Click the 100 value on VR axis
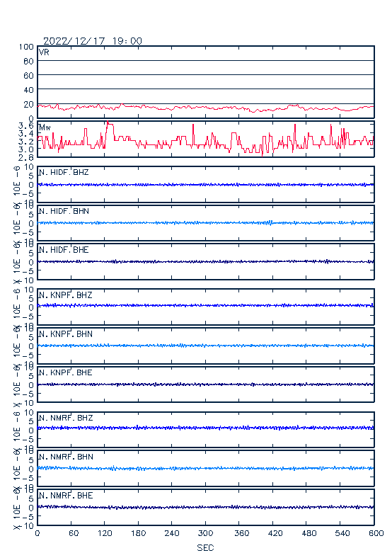This screenshot has width=392, height=553. click(26, 47)
